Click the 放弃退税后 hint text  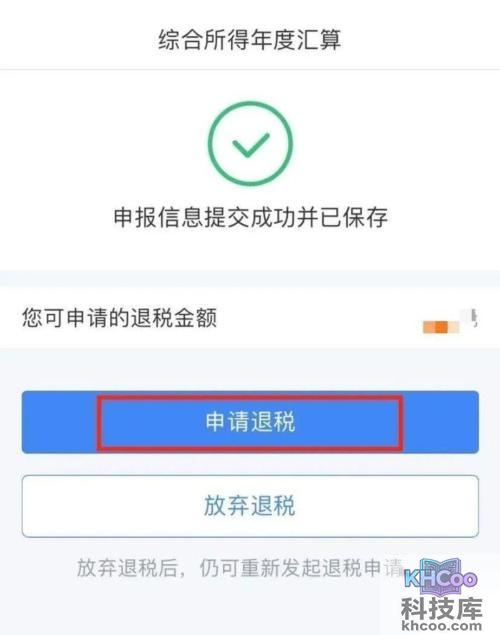pos(127,568)
